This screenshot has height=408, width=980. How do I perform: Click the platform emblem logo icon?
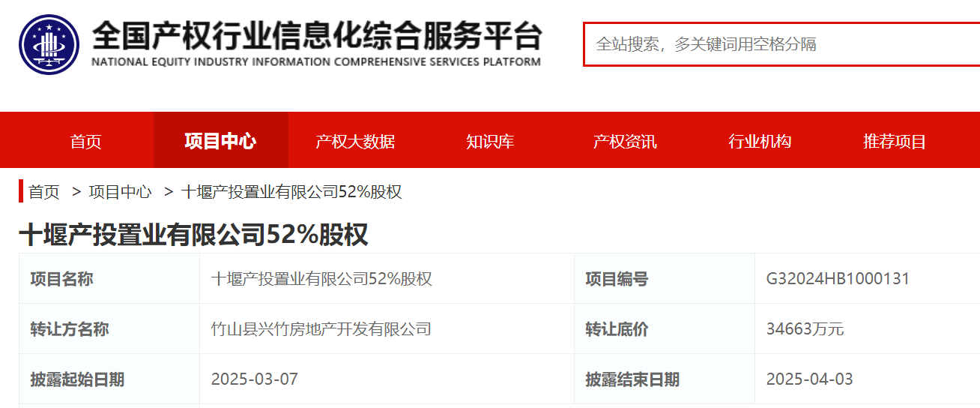[49, 44]
